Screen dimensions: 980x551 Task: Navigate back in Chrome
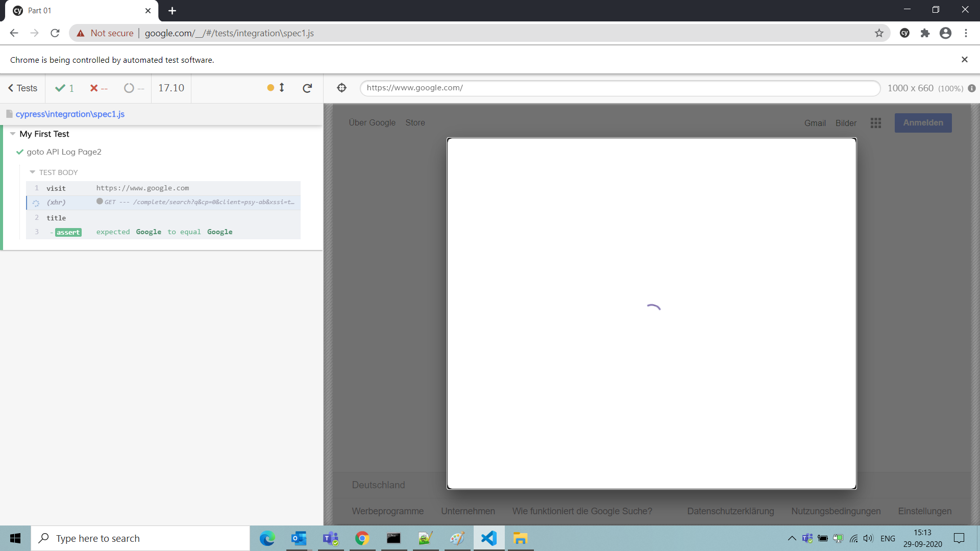14,33
